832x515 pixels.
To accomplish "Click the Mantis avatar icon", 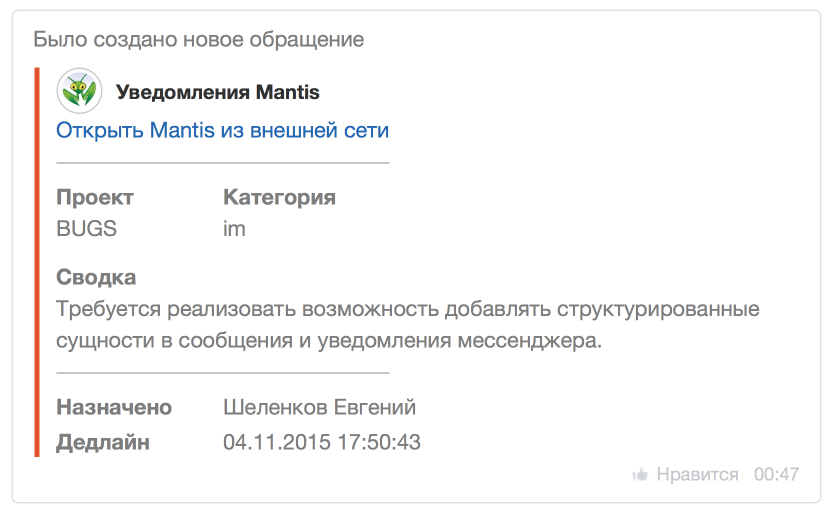I will pos(79,92).
